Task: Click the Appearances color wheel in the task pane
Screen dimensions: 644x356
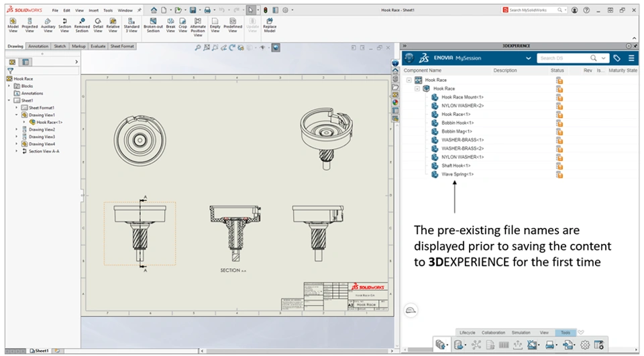Action: 395,103
